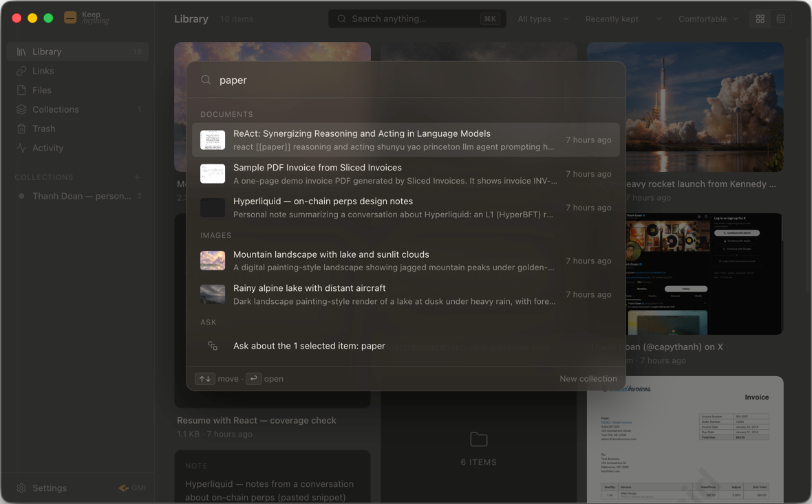
Task: Click the up-down arrows move key hint
Action: point(205,379)
